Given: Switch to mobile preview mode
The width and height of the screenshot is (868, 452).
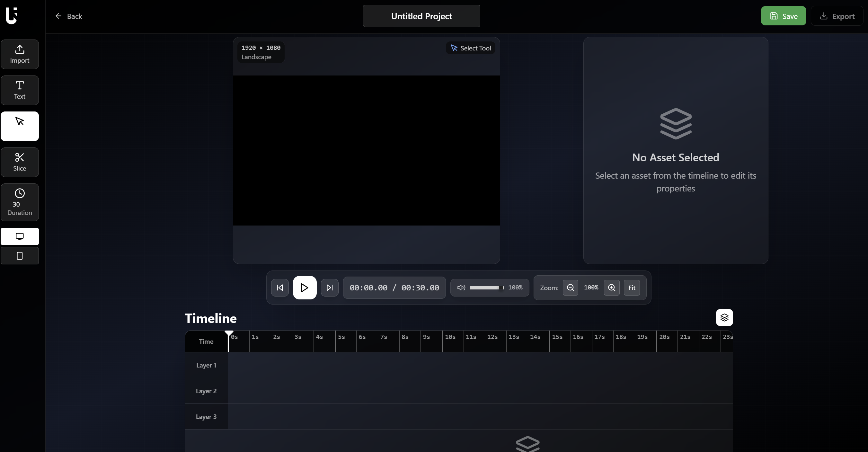Looking at the screenshot, I should 20,256.
